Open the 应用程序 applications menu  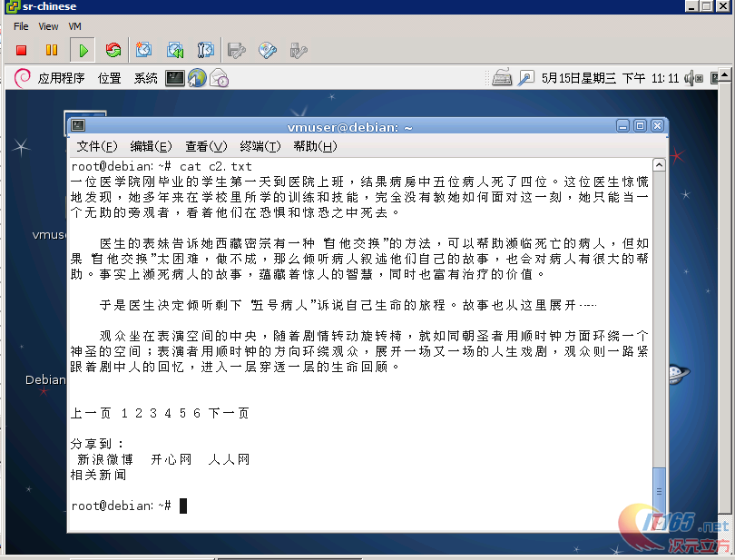61,78
